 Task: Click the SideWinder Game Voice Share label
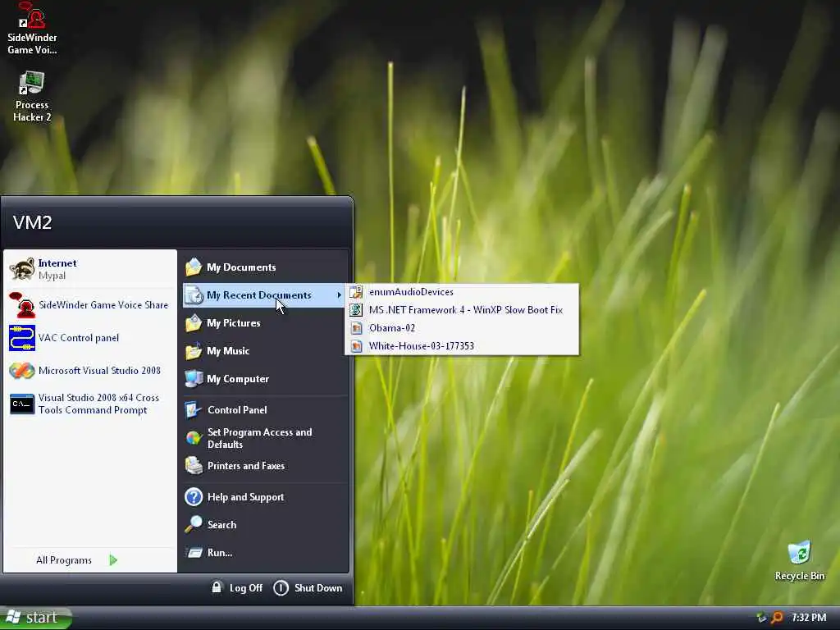coord(103,305)
